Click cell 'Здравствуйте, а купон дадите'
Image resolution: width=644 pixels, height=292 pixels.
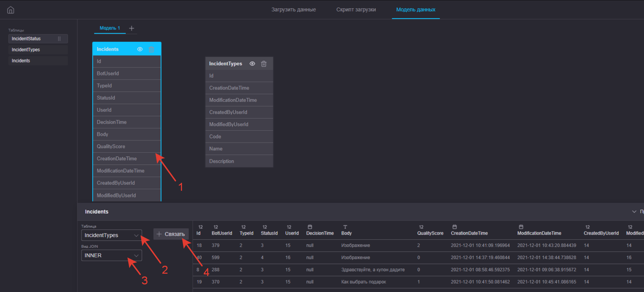point(373,270)
